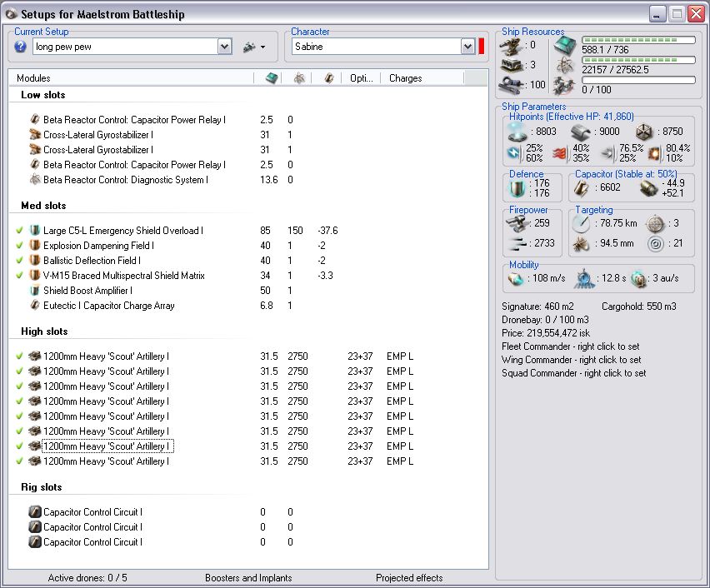Click the shield hitpoints icon 8803
The height and width of the screenshot is (588, 710).
[x=517, y=132]
